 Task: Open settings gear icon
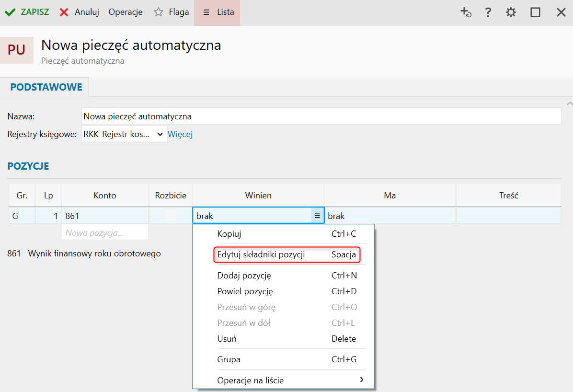pos(511,12)
